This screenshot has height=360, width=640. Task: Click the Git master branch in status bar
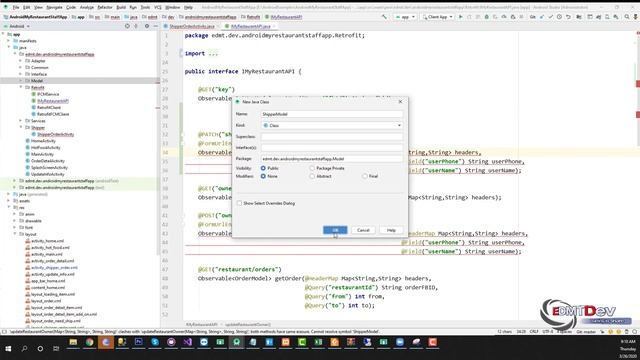click(x=586, y=332)
